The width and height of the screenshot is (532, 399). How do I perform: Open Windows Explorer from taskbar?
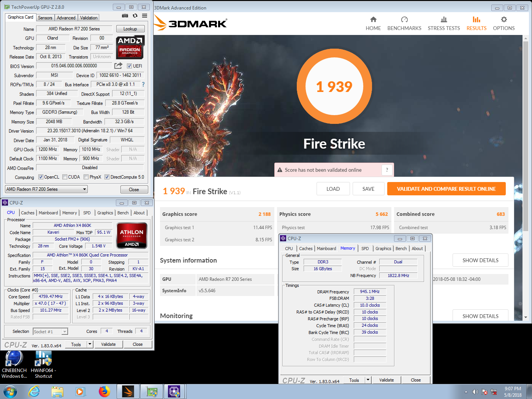57,391
